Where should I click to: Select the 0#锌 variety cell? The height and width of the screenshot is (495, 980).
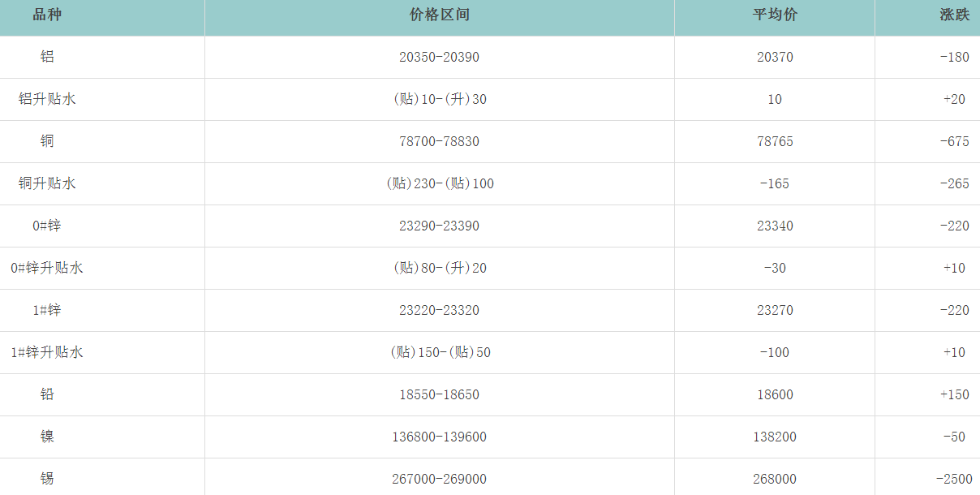click(47, 226)
